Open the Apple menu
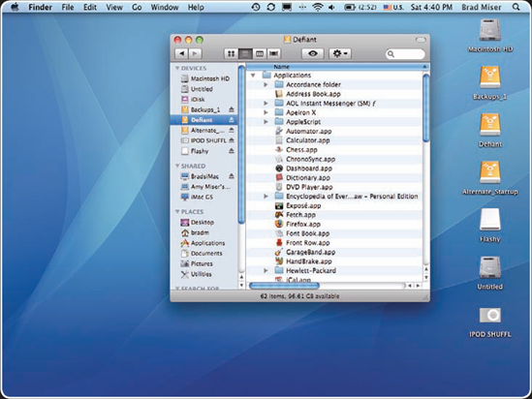This screenshot has height=399, width=532. tap(15, 7)
